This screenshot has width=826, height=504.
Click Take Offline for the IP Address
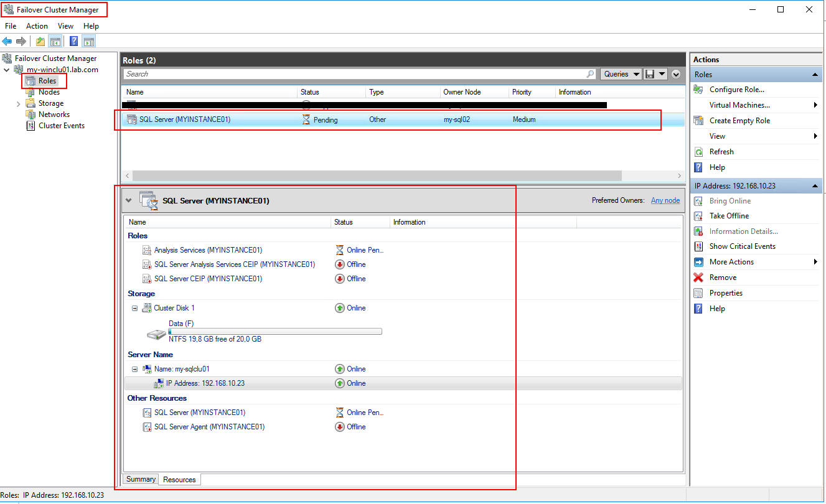(x=729, y=216)
